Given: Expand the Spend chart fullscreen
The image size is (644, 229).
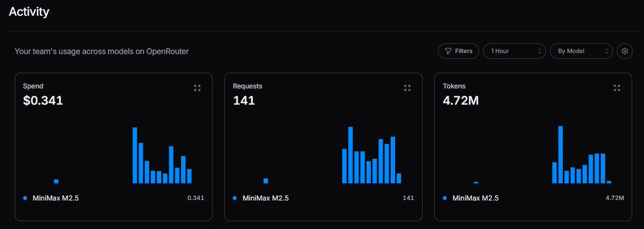Looking at the screenshot, I should click(197, 88).
